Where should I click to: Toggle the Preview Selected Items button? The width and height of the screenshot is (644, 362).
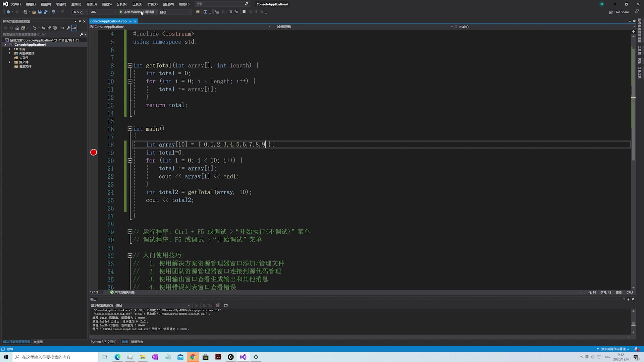coord(74,28)
